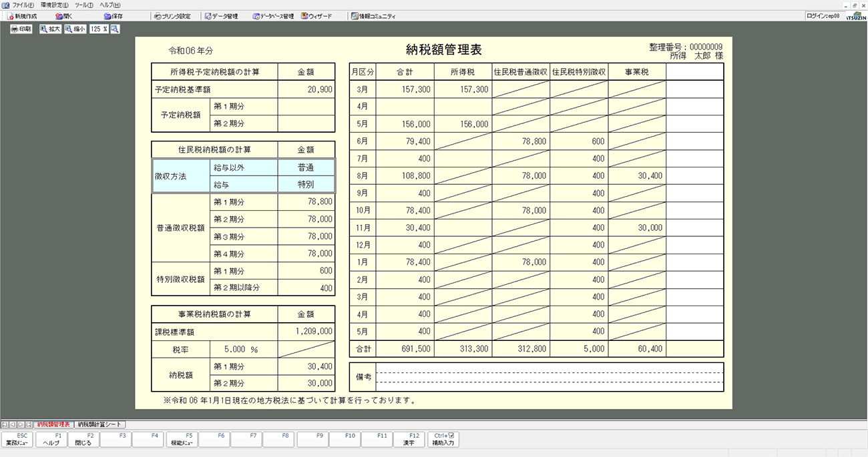This screenshot has height=457, width=868.
Task: Click the magnifier icon next to zoom percentage
Action: click(115, 29)
